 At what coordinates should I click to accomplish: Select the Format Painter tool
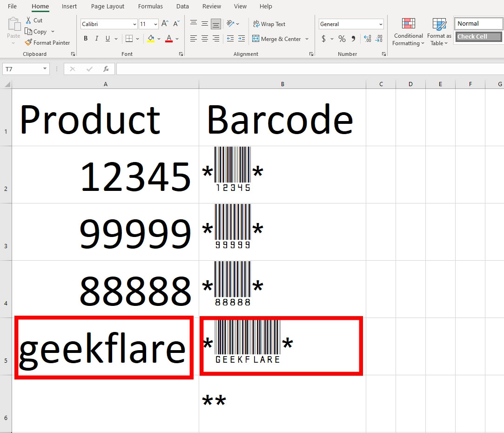point(48,42)
